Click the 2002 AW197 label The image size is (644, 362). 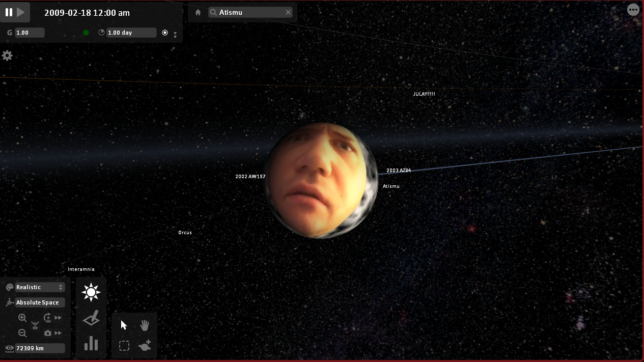tap(250, 177)
